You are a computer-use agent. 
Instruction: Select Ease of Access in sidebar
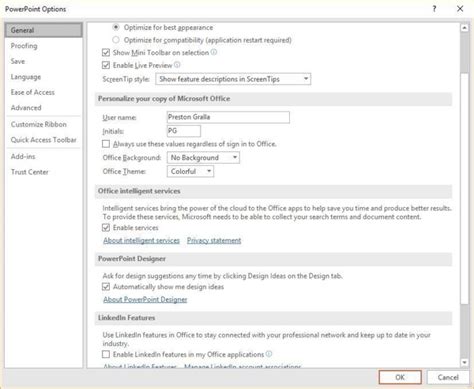tap(33, 92)
